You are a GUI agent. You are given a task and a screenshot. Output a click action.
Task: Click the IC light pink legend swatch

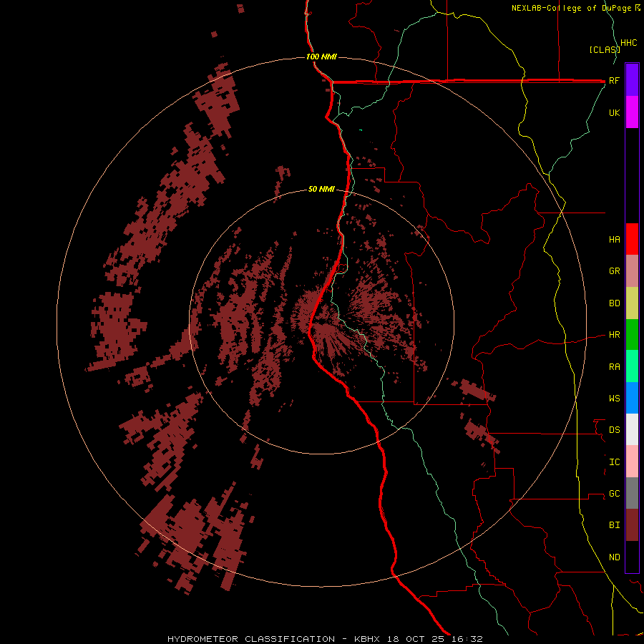(x=632, y=462)
